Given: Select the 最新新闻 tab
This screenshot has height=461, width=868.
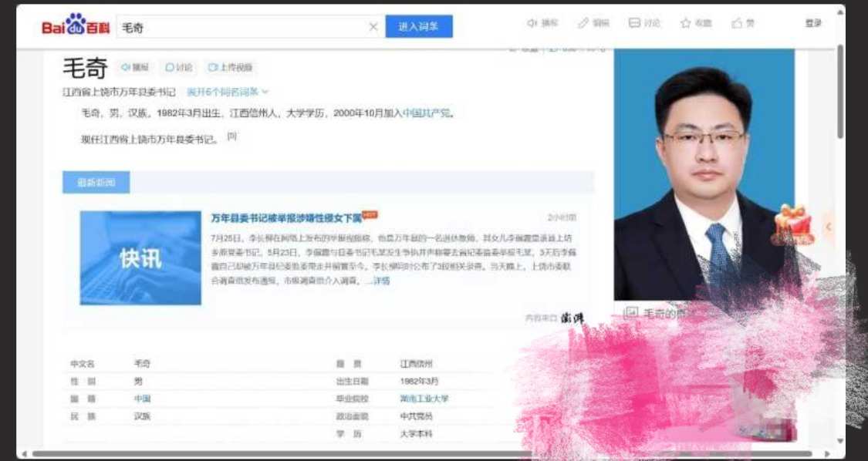Looking at the screenshot, I should 96,183.
